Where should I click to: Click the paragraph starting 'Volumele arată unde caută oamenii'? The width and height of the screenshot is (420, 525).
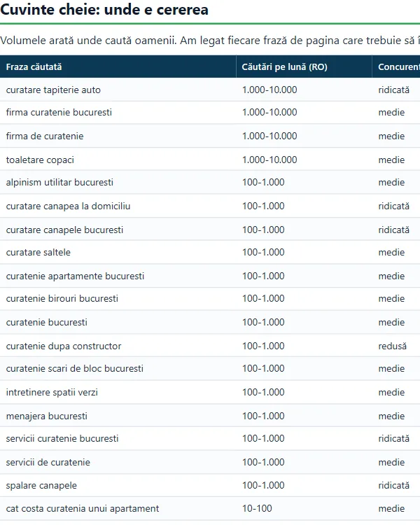[210, 41]
